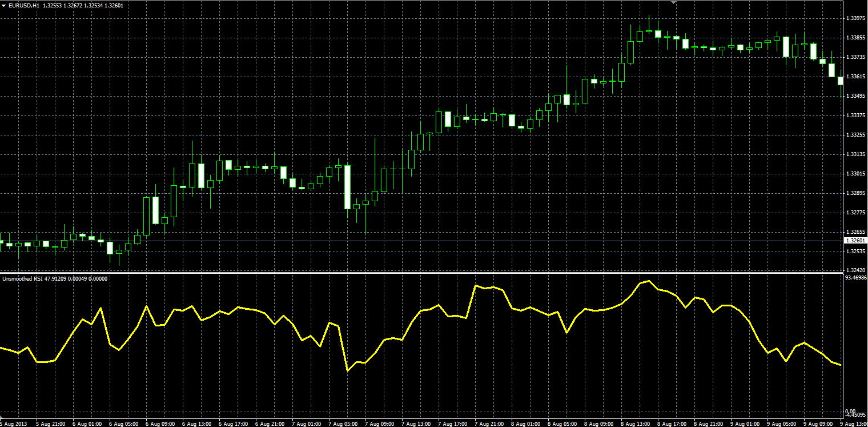Click the 7 Aug 21:00 time label
Screen dimensions: 868x427
coord(489,424)
